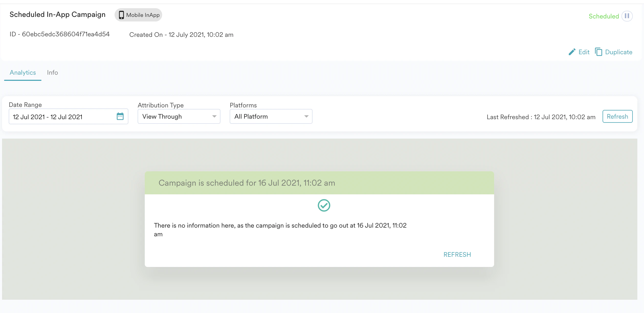Click the green checkmark circle icon

point(324,205)
